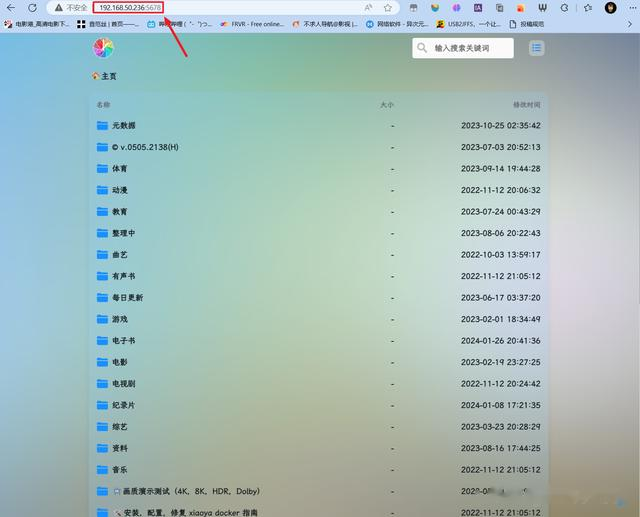Open the 体育 folder
This screenshot has height=517, width=640.
pos(318,169)
